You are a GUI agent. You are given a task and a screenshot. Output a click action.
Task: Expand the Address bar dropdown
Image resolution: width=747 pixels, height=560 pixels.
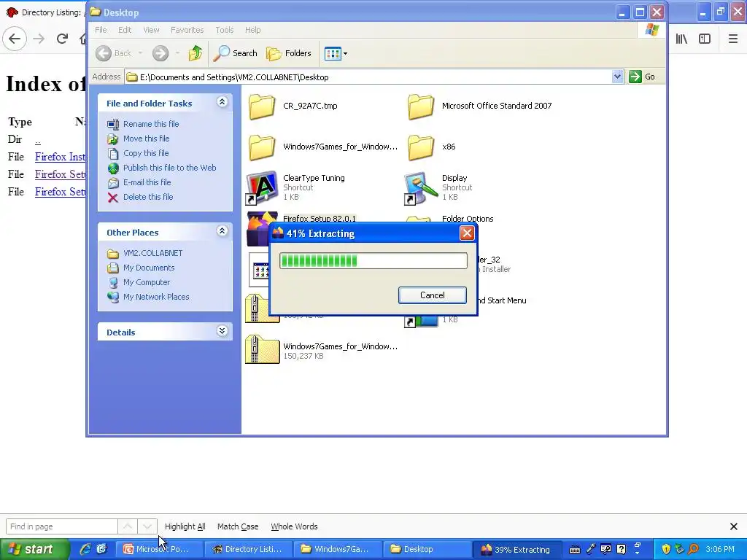617,77
